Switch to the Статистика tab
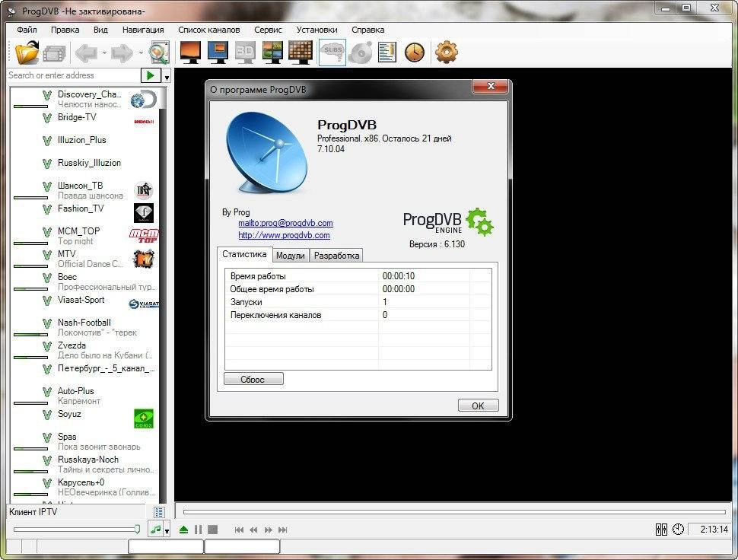738x560 pixels. point(244,254)
